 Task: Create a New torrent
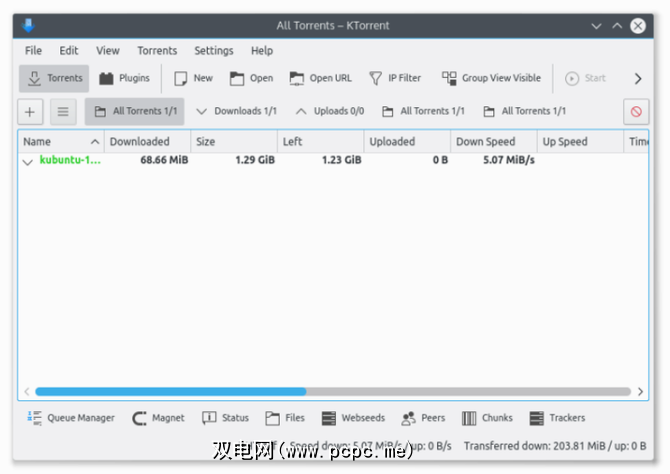[193, 79]
